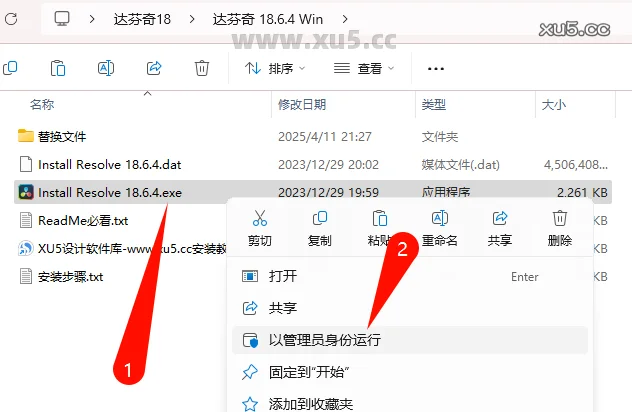Expand the chevron after 达芬奇 18.6.4 Win
This screenshot has width=632, height=412.
(345, 19)
